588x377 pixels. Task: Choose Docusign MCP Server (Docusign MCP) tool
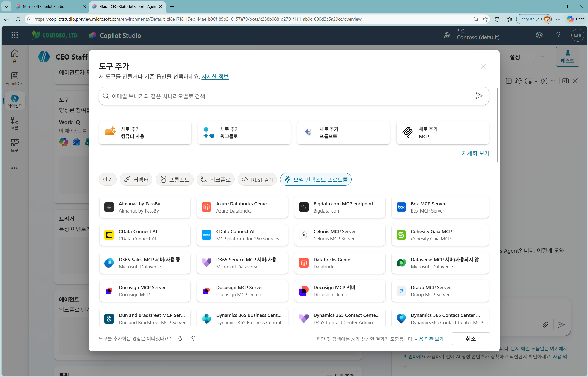click(145, 291)
